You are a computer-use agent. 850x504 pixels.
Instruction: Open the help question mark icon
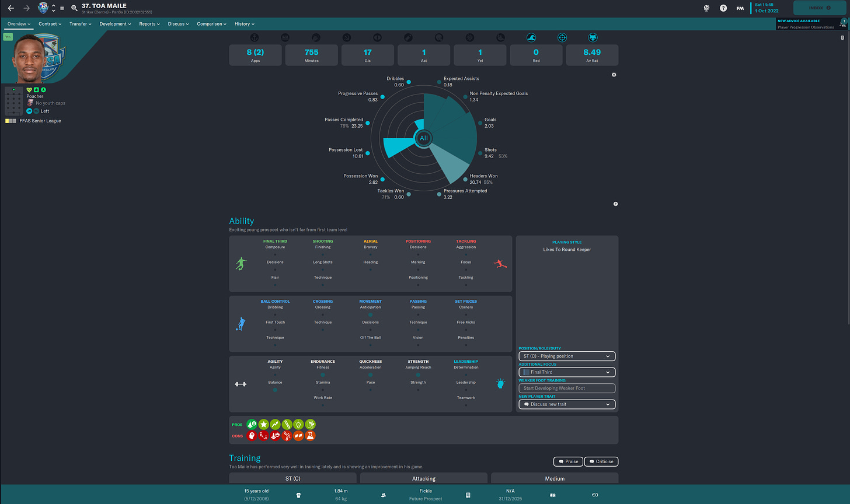click(x=723, y=8)
